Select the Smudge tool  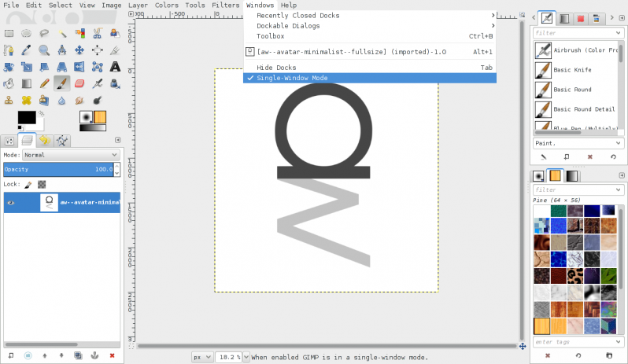click(79, 101)
